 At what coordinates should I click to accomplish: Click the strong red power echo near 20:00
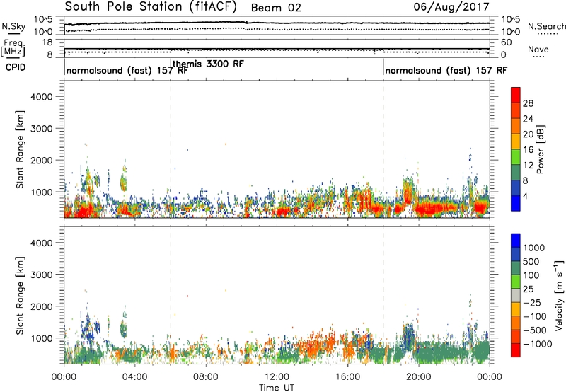pos(429,209)
